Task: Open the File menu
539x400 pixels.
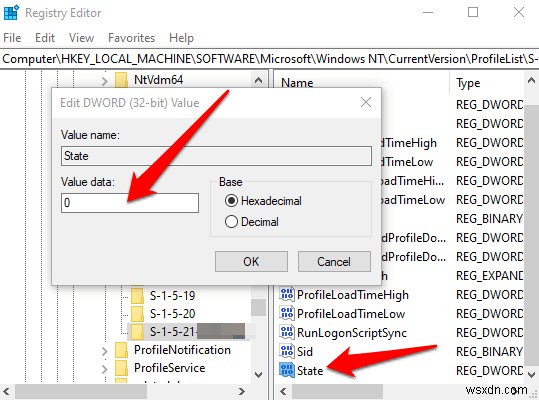Action: tap(12, 38)
